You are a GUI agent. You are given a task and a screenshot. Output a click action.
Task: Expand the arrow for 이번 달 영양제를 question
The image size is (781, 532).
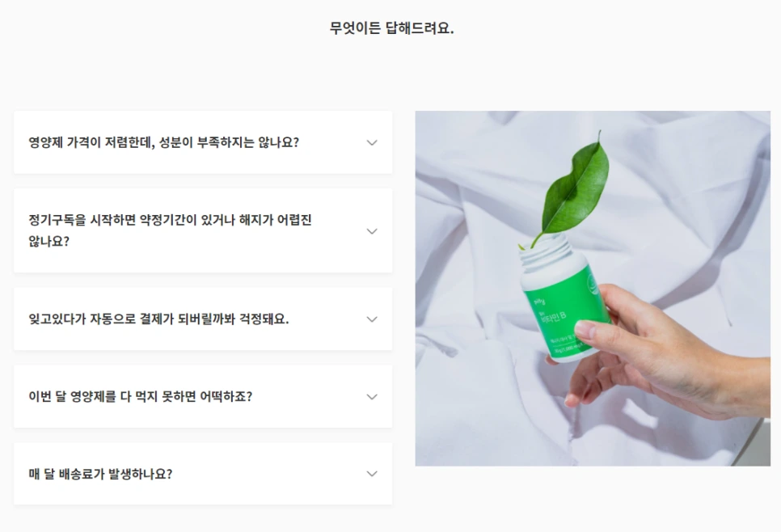coord(372,397)
